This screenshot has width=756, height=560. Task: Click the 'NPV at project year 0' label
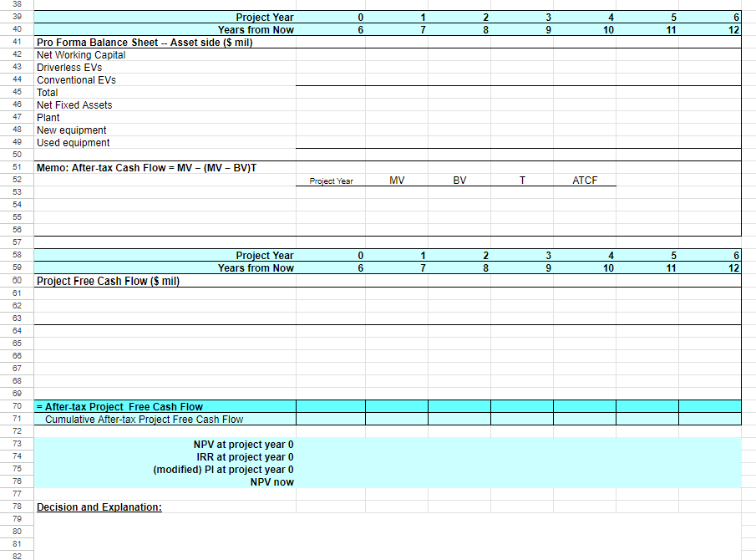(x=243, y=444)
